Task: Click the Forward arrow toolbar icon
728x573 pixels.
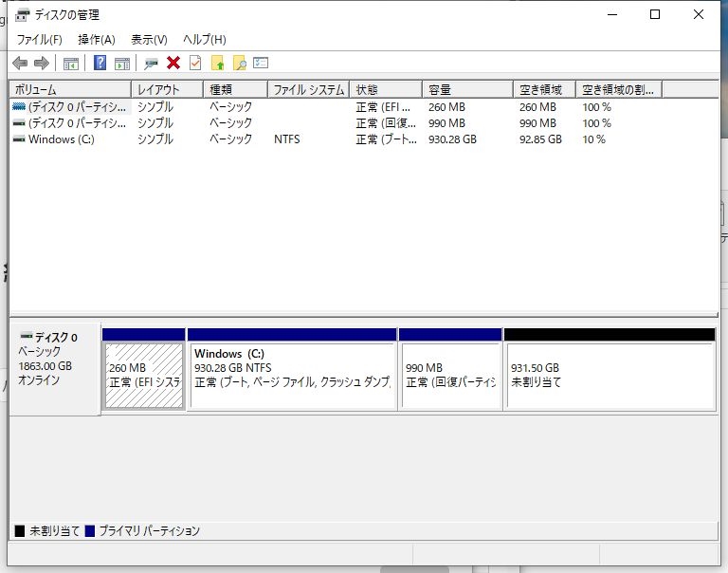Action: click(x=42, y=63)
